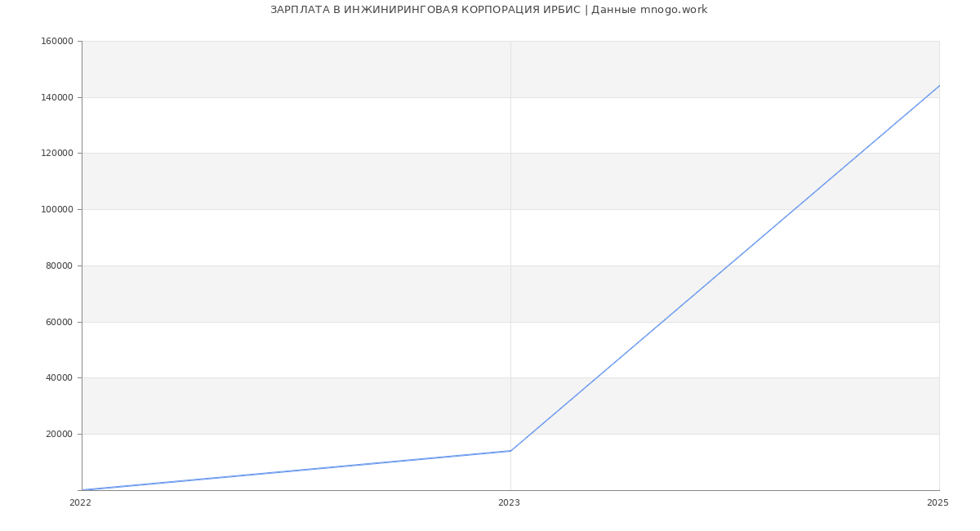Click the chart title text
980x531 pixels.
tap(488, 10)
